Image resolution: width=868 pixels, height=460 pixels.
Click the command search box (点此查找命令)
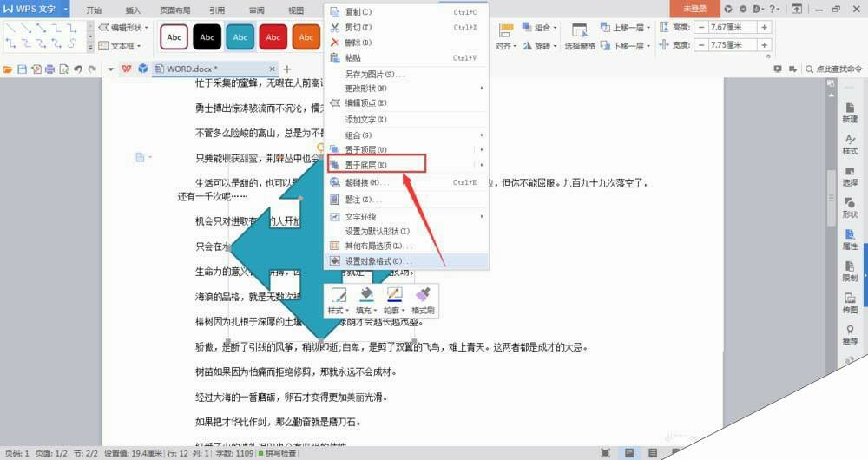[834, 69]
